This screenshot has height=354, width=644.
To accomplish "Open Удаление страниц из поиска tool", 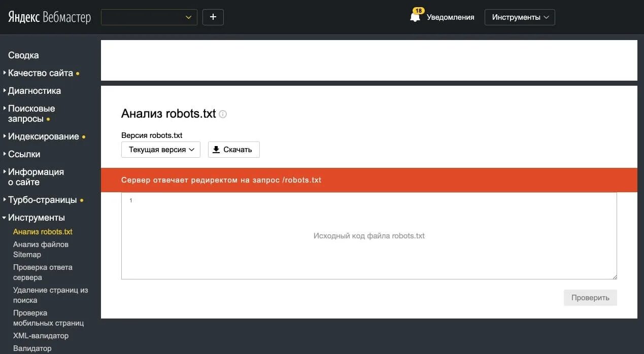I will coord(50,295).
